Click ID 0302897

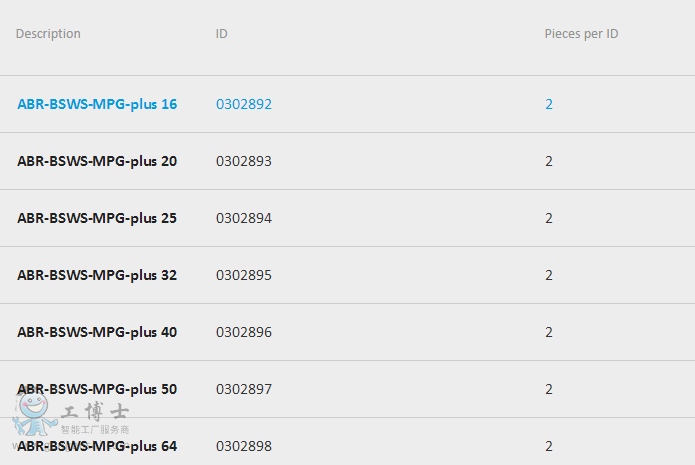click(244, 389)
